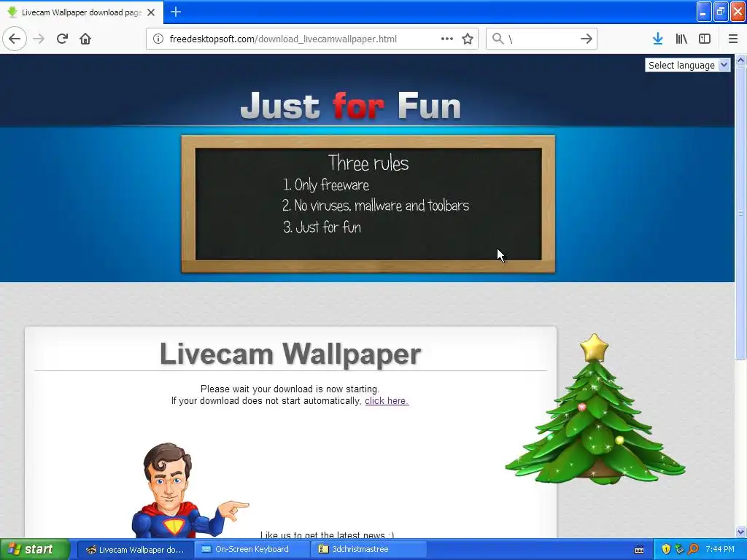747x560 pixels.
Task: Click the security shield tray icon
Action: 666,550
